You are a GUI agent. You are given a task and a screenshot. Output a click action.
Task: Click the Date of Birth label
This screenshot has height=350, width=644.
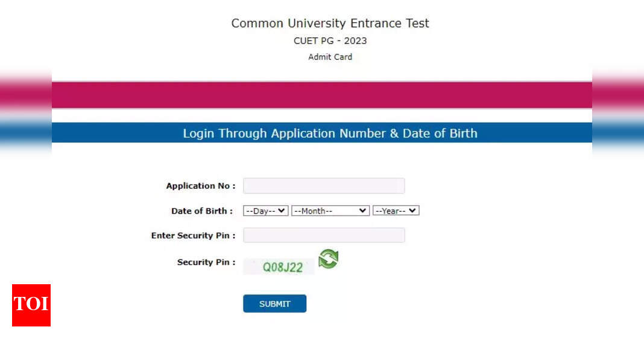coord(202,211)
